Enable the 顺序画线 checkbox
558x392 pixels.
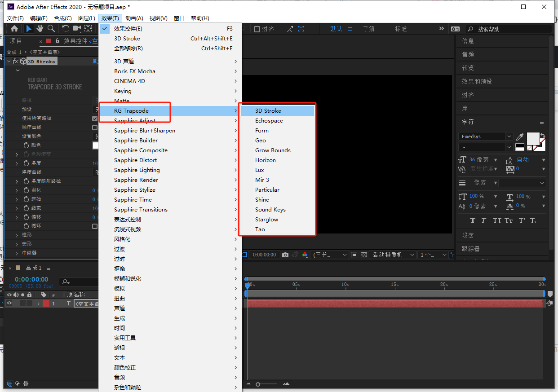(x=95, y=127)
